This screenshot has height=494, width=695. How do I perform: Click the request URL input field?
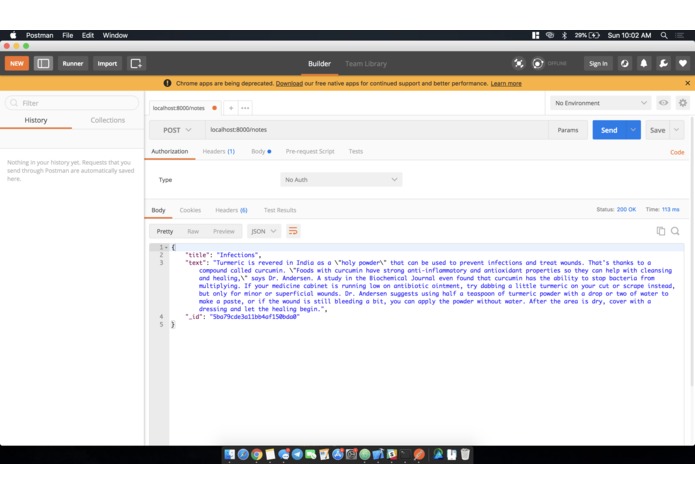point(376,130)
